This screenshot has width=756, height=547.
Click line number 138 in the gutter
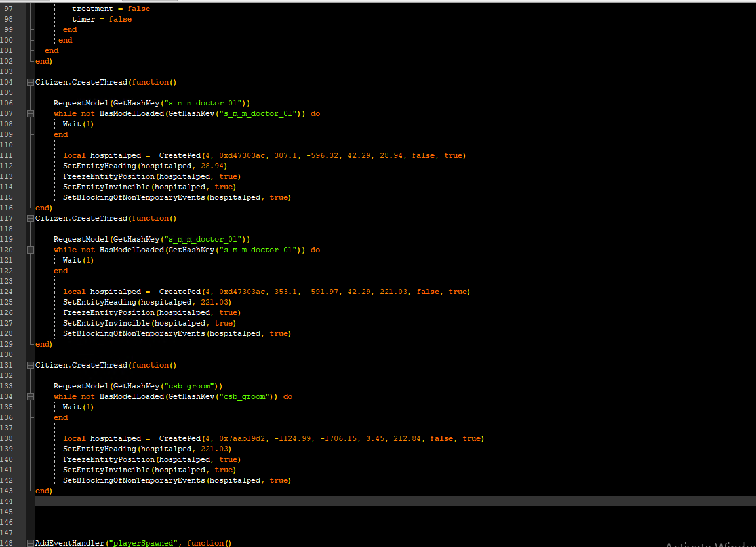click(7, 439)
